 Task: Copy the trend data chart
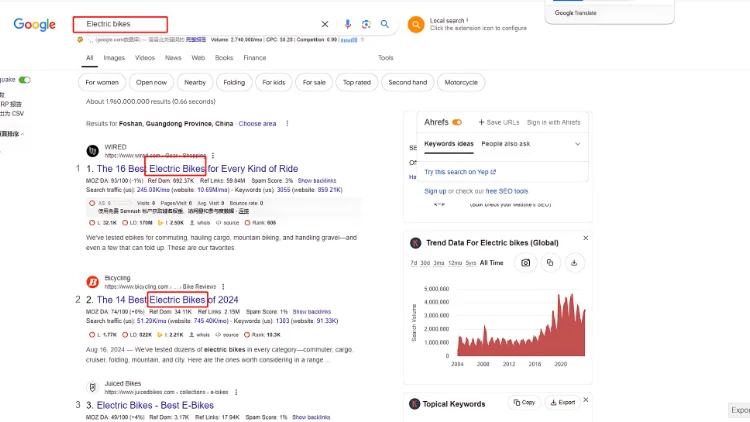coord(550,263)
